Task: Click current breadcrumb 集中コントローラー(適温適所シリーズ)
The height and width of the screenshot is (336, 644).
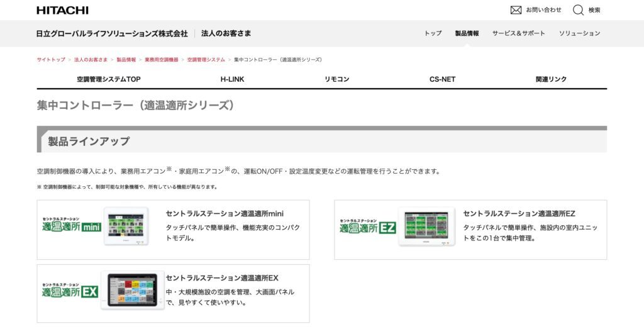Action: [278, 60]
